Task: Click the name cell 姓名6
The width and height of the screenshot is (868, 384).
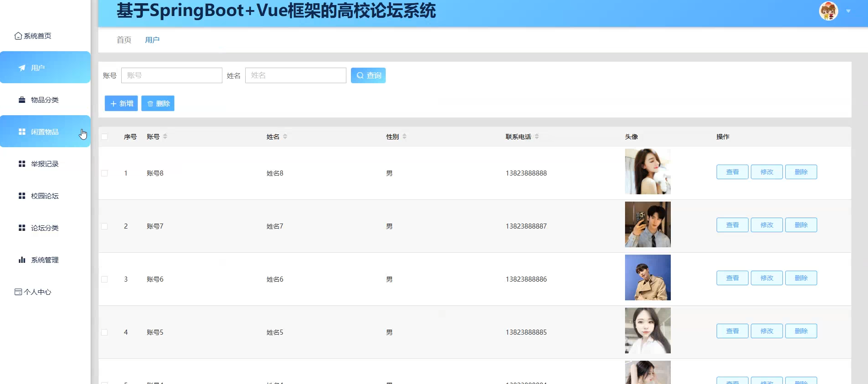Action: click(275, 279)
